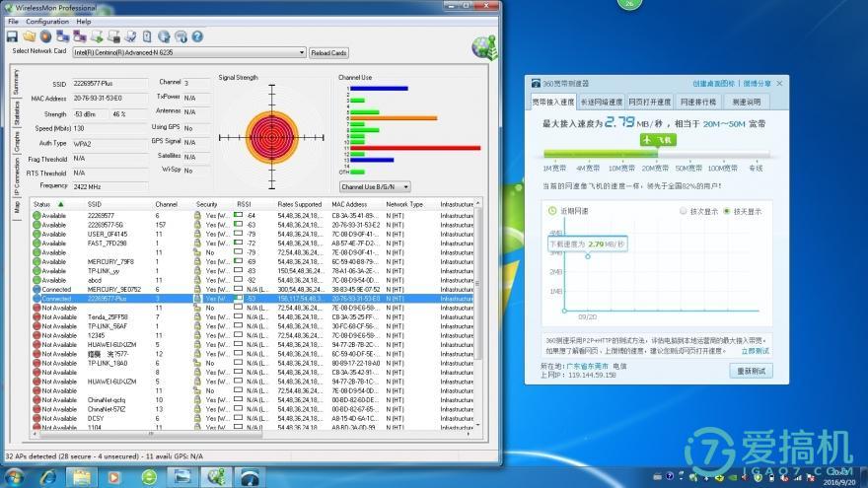The image size is (868, 488).
Task: Sort list by Security column header
Action: 206,204
